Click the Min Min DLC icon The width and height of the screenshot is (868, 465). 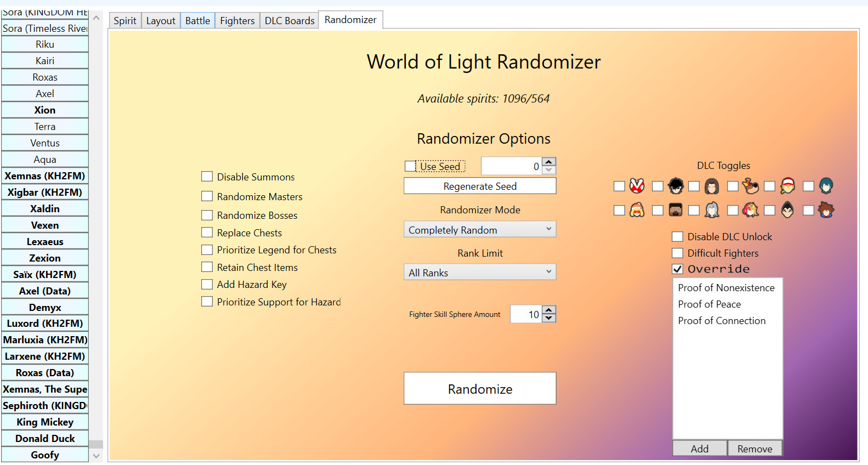click(x=637, y=210)
